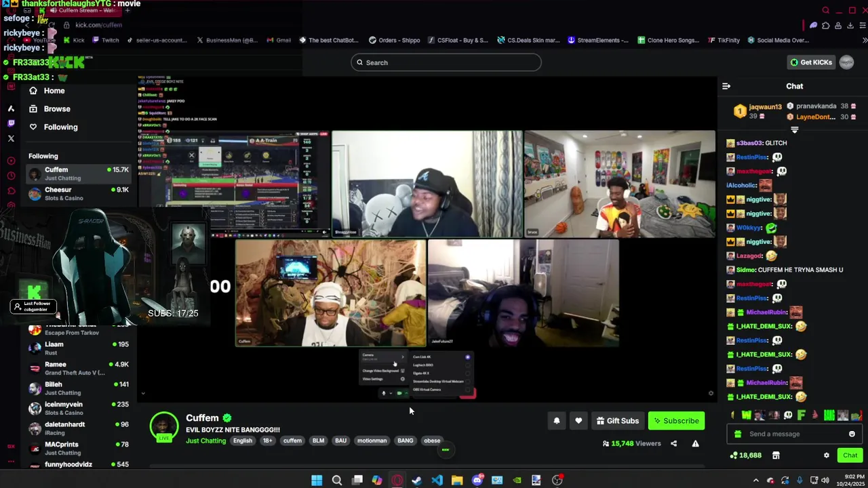The image size is (868, 488).
Task: Open the browser downloads icon
Action: tap(849, 26)
